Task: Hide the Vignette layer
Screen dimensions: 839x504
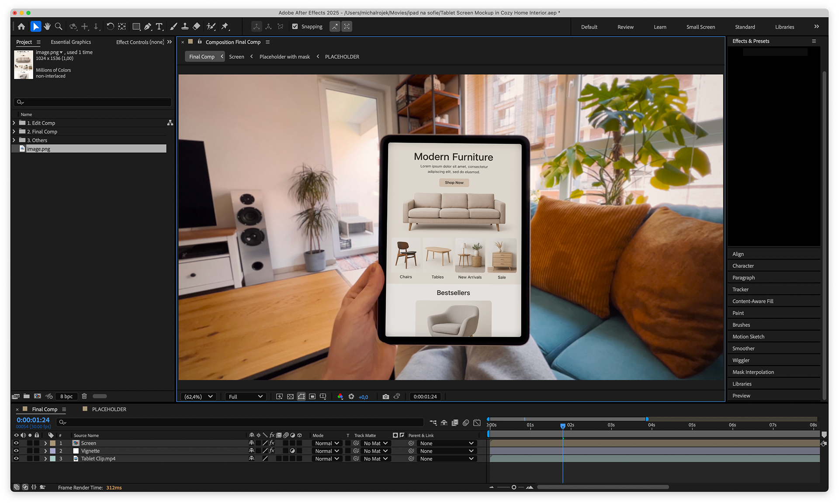Action: click(x=16, y=451)
